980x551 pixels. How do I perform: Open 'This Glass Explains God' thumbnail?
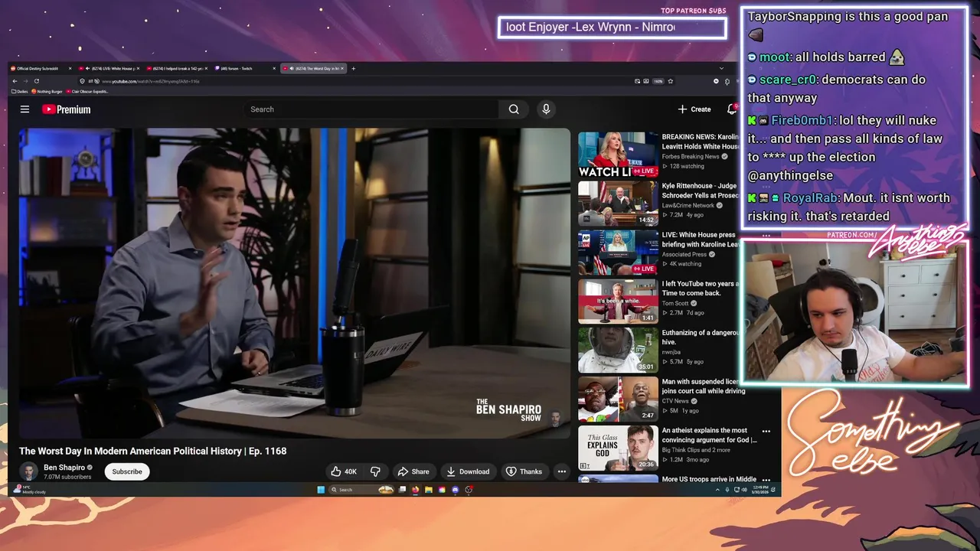tap(618, 448)
